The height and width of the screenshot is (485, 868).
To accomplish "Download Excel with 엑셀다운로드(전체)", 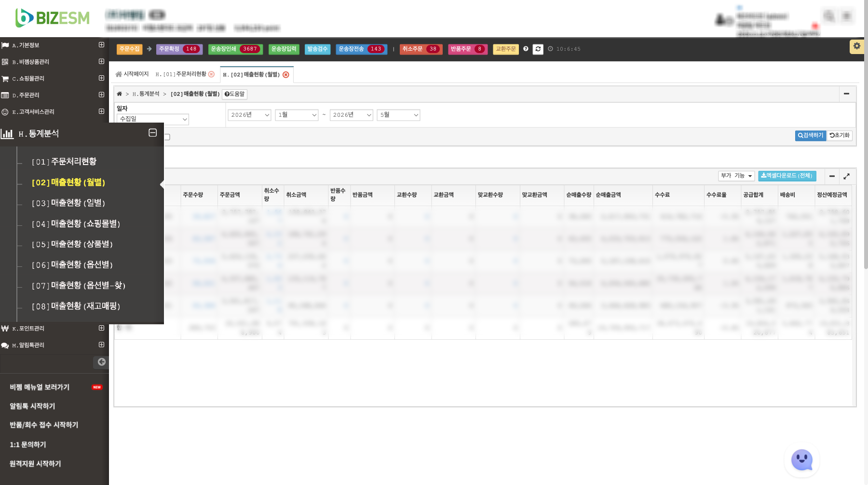I will [787, 176].
